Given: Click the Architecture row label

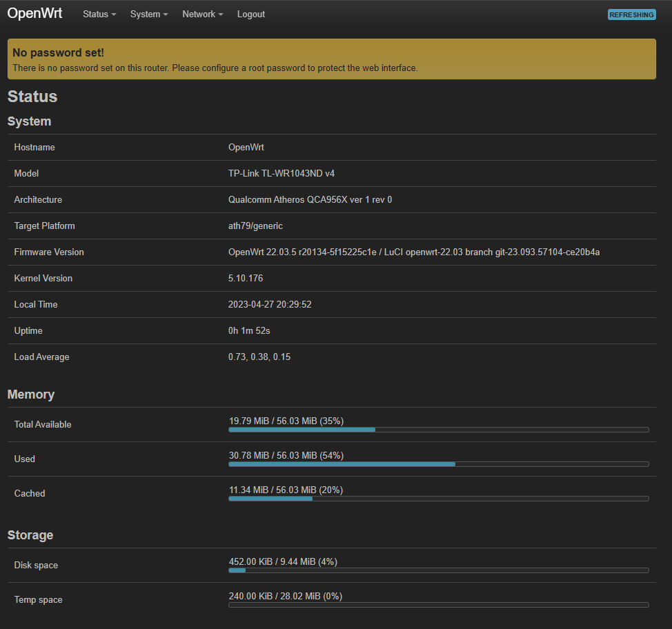Looking at the screenshot, I should pyautogui.click(x=38, y=200).
